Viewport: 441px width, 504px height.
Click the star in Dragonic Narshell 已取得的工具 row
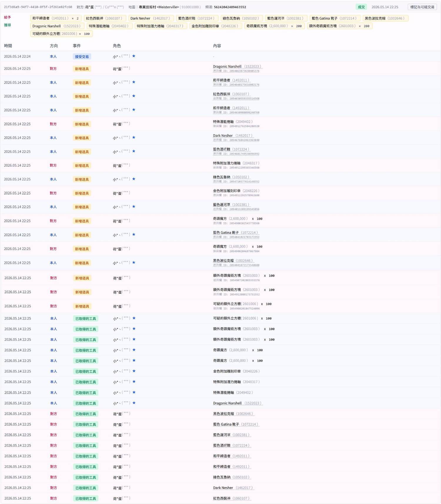click(134, 403)
